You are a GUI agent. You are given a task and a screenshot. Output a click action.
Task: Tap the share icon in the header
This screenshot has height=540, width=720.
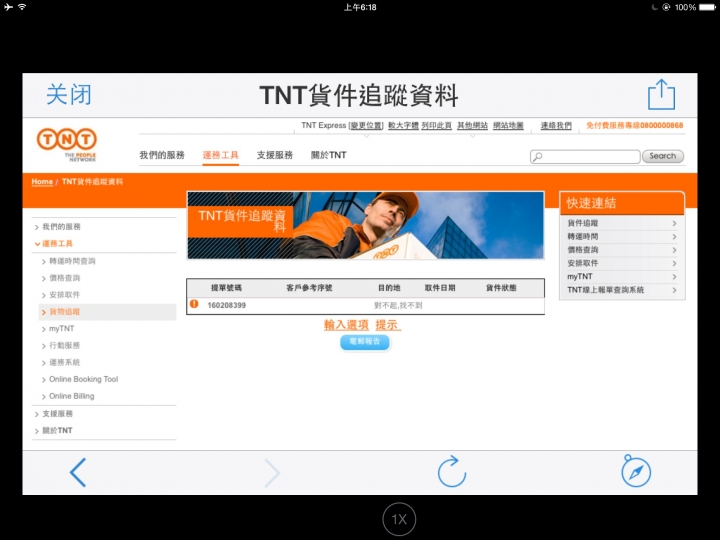coord(661,95)
